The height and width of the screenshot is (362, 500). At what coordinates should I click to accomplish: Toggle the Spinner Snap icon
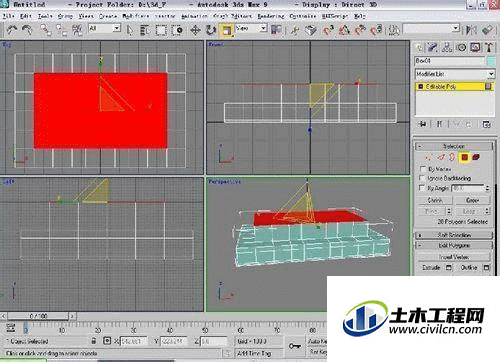pyautogui.click(x=376, y=30)
